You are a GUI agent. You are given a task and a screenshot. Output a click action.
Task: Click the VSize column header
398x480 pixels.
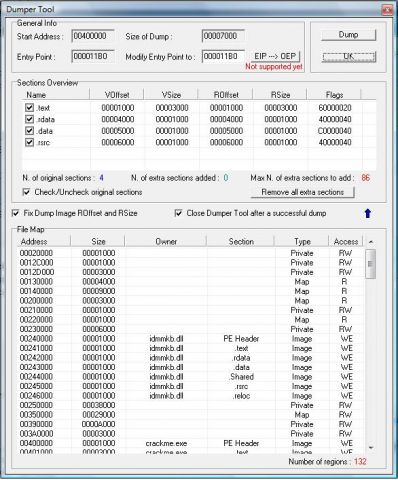171,95
